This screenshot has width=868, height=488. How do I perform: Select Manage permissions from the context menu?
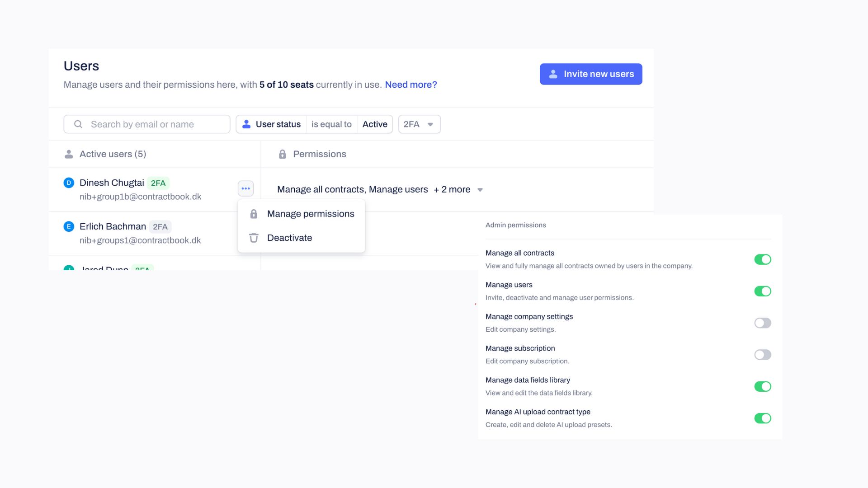pos(311,214)
